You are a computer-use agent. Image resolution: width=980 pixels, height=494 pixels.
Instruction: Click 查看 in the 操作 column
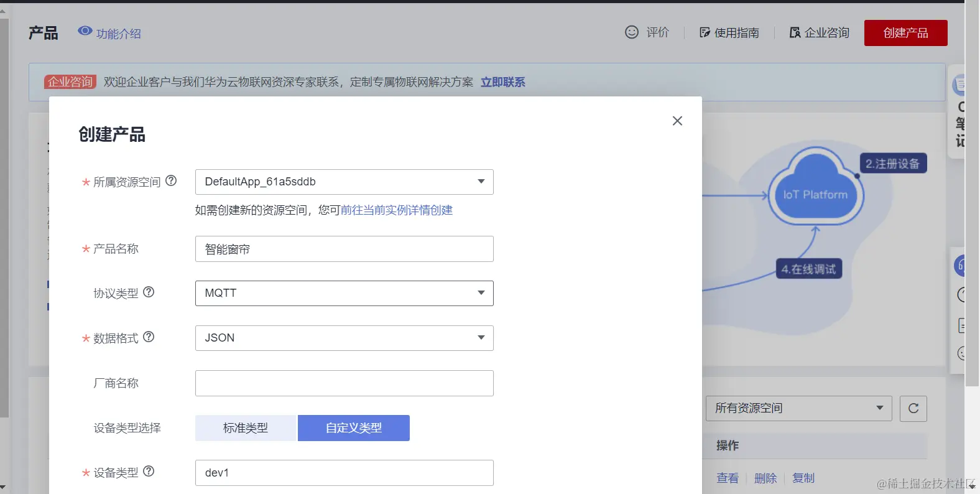point(728,478)
